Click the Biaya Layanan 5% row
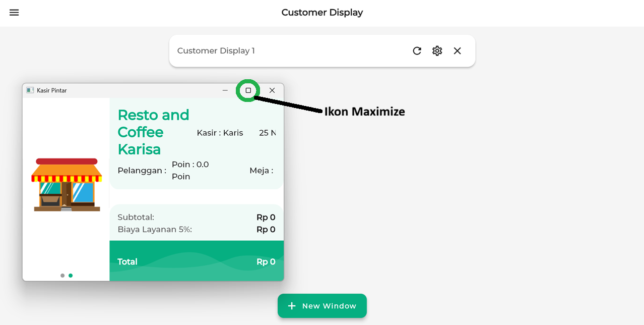This screenshot has width=644, height=325. click(155, 230)
